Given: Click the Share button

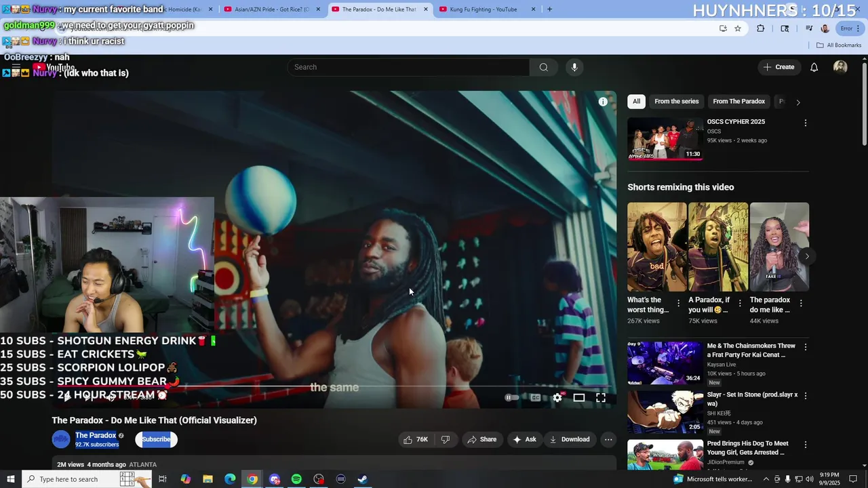Looking at the screenshot, I should [482, 439].
